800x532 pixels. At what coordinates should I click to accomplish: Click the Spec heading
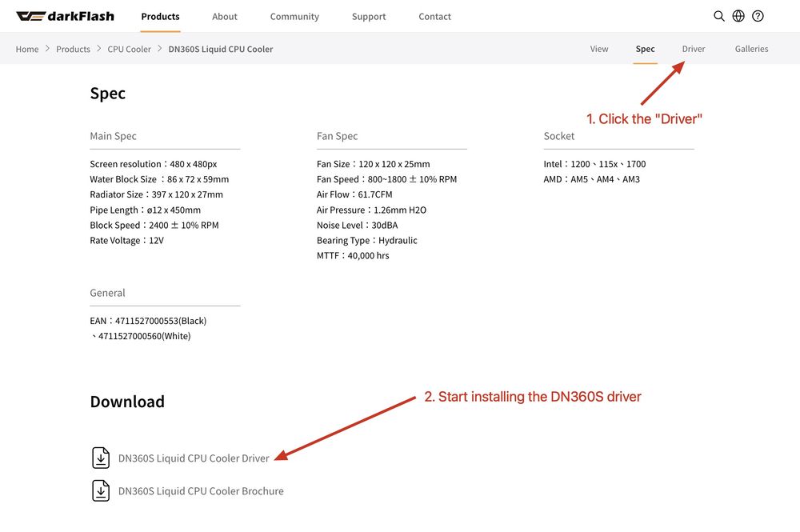[x=108, y=94]
